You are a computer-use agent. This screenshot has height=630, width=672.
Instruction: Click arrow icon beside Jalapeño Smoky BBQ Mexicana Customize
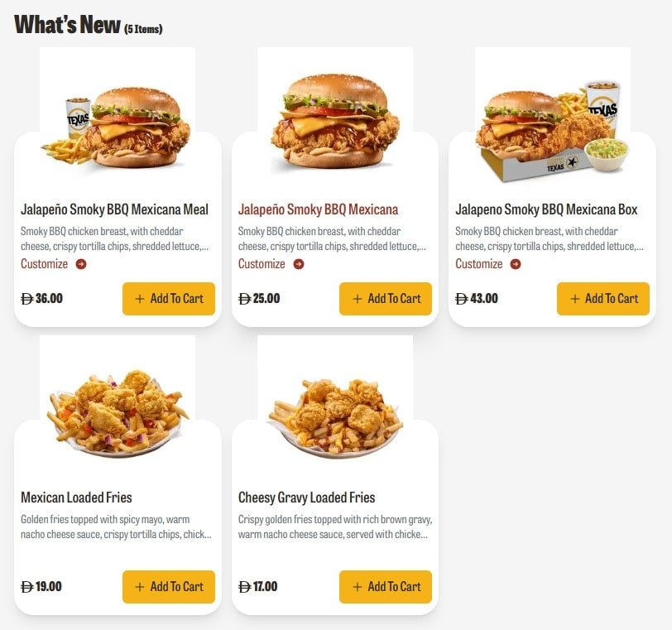point(299,264)
